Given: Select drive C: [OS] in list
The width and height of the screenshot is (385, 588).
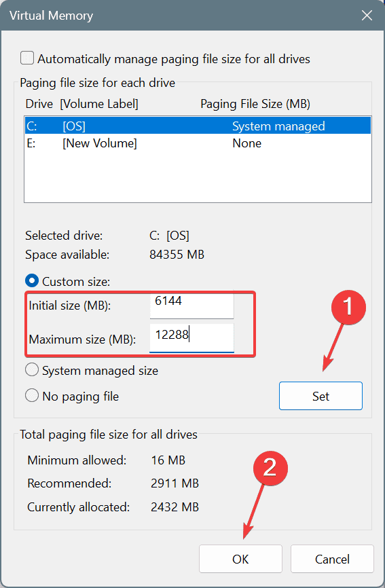Looking at the screenshot, I should (x=198, y=126).
